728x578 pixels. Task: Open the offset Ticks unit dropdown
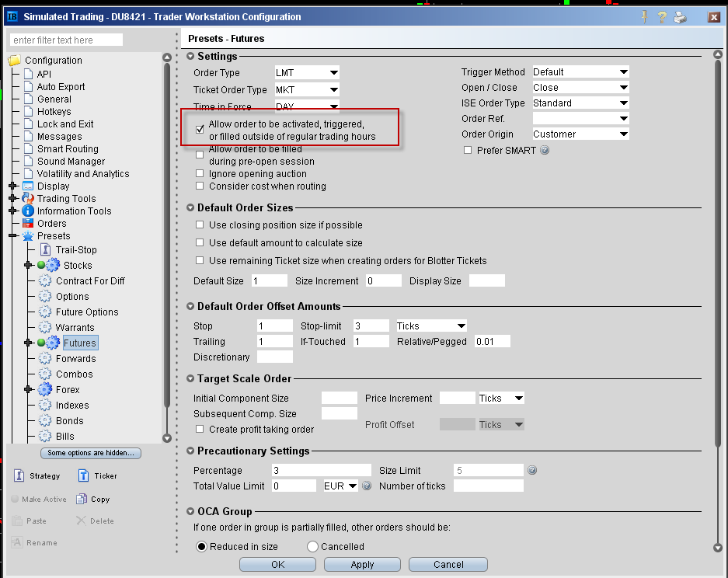pos(431,326)
